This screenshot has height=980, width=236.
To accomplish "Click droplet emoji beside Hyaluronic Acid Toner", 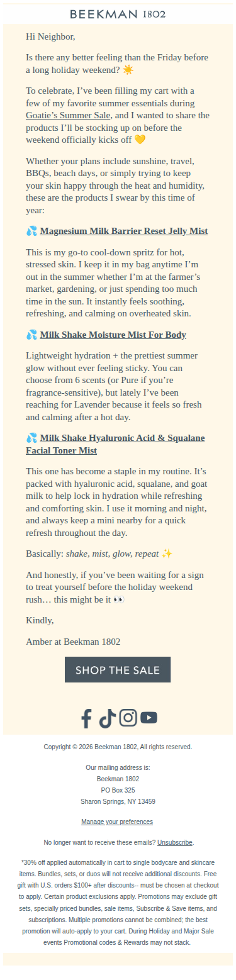I will pyautogui.click(x=31, y=438).
